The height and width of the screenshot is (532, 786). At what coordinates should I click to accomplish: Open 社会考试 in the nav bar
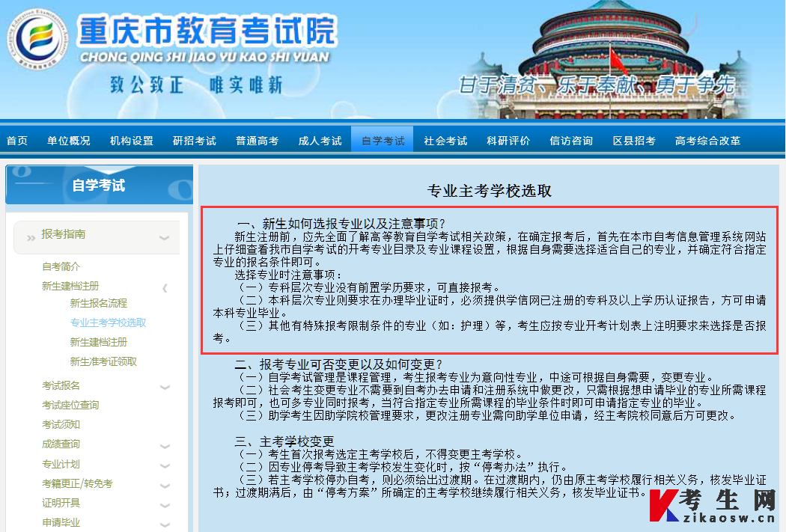coord(445,141)
